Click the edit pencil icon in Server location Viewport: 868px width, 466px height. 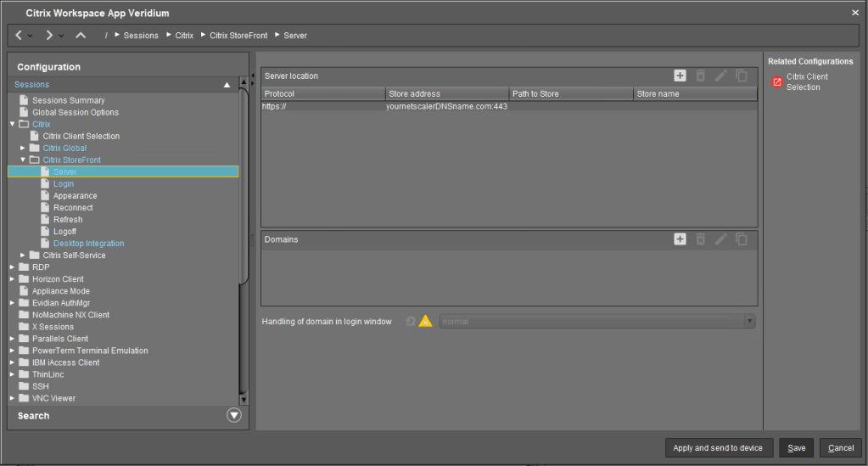(x=720, y=76)
